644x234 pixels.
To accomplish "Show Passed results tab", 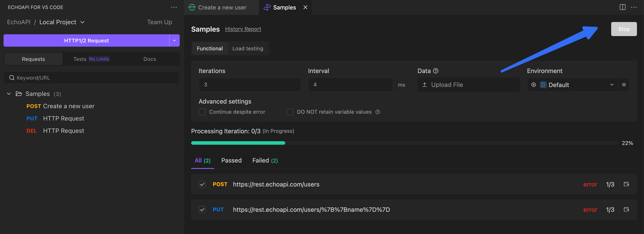I will (x=231, y=160).
